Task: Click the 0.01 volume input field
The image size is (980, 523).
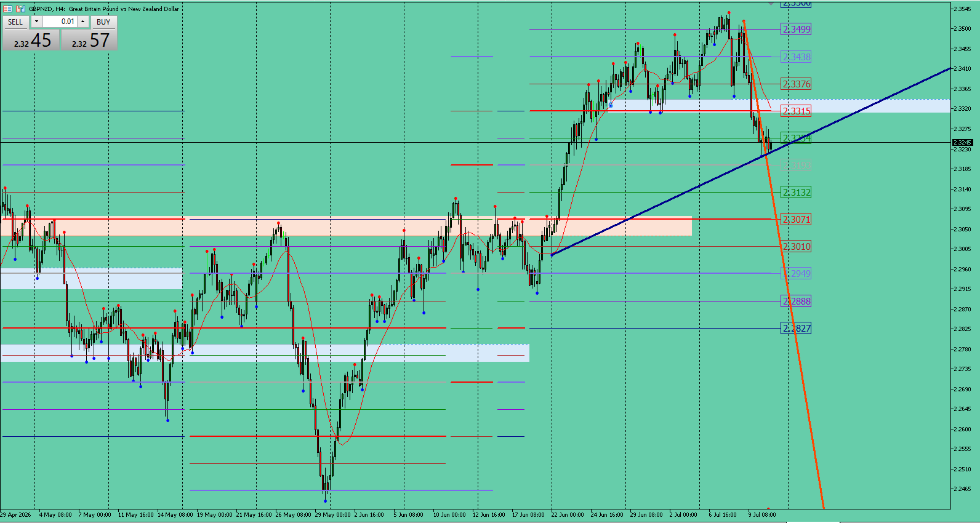Action: [x=60, y=22]
